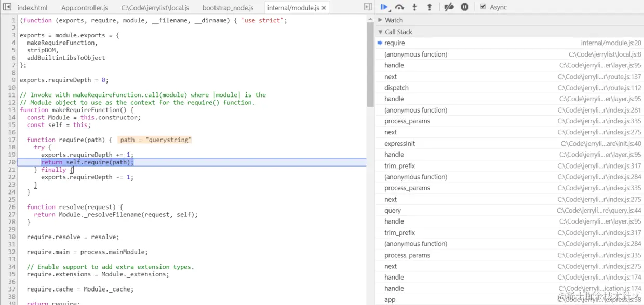The image size is (644, 305).
Task: Step out of current function
Action: (x=430, y=7)
